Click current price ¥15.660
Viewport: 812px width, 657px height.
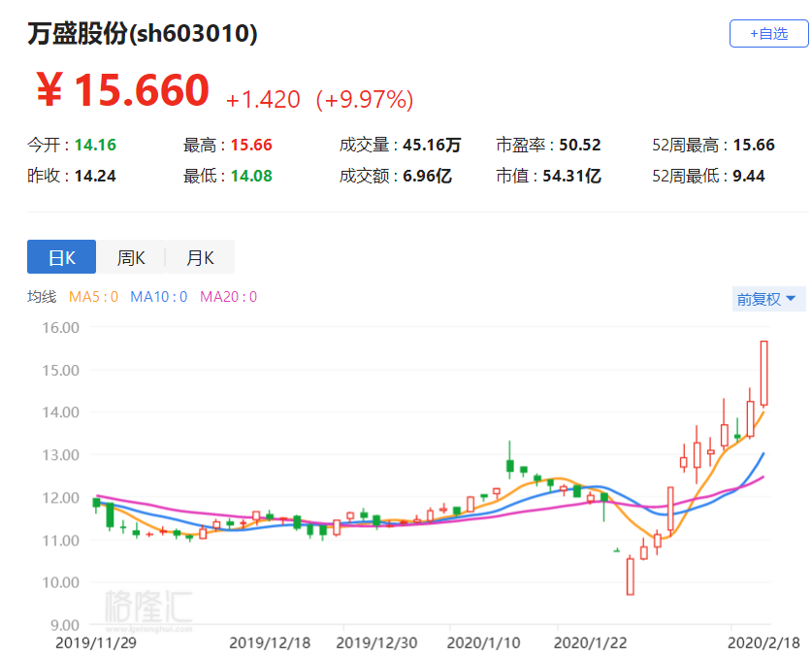pyautogui.click(x=123, y=90)
